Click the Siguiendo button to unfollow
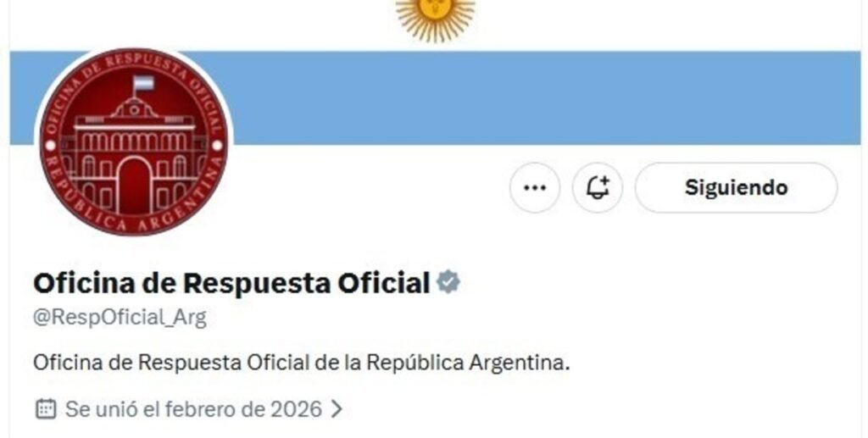This screenshot has width=868, height=438. [737, 187]
